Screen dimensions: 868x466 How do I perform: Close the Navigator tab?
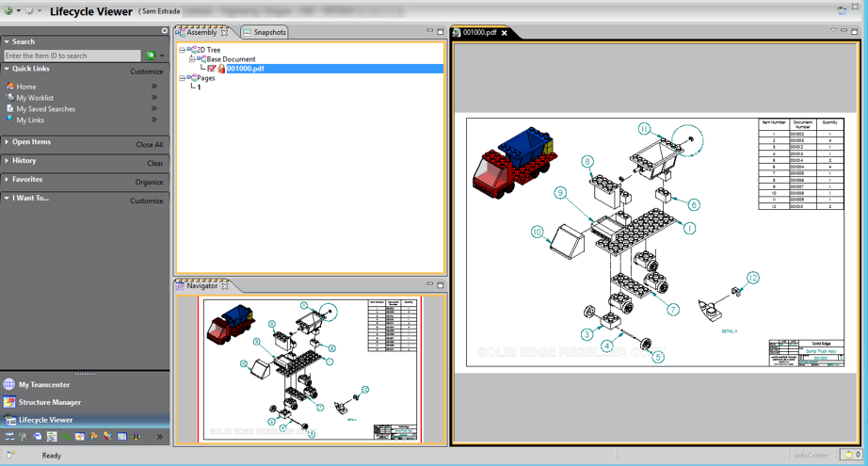pyautogui.click(x=225, y=286)
